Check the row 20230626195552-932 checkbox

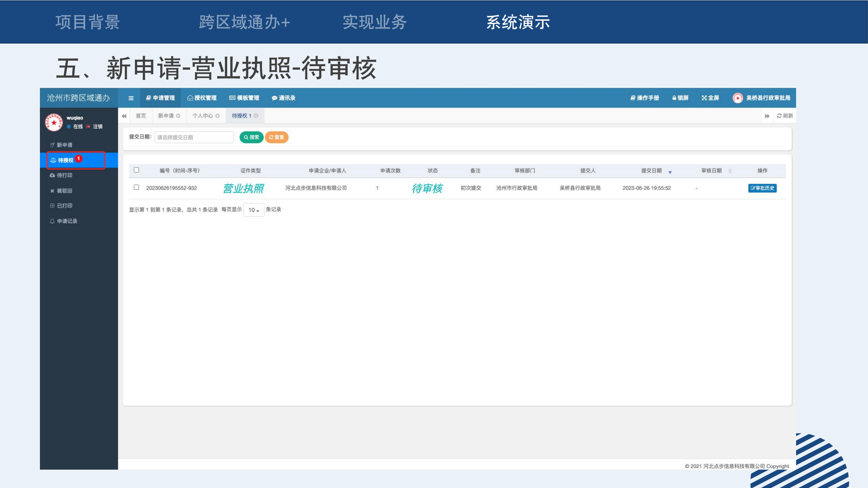[x=137, y=187]
